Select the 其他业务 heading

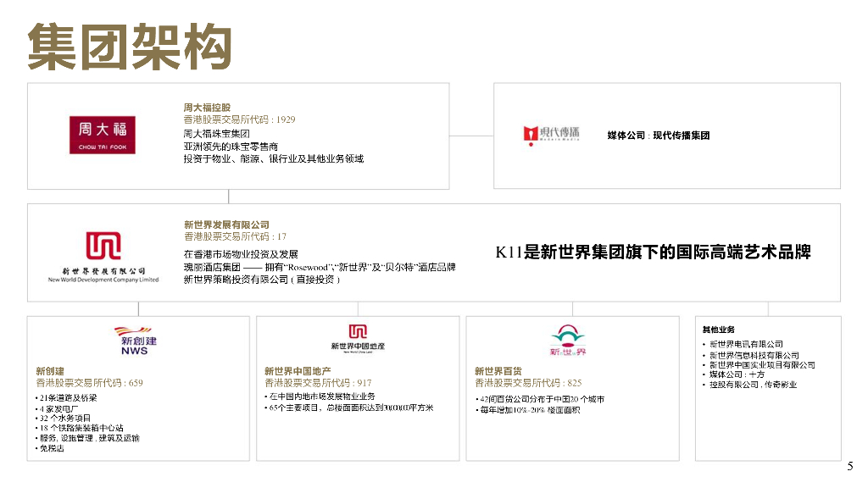pyautogui.click(x=719, y=330)
